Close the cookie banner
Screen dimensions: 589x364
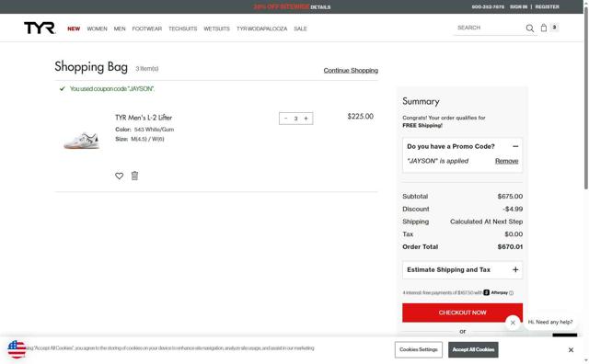(571, 349)
